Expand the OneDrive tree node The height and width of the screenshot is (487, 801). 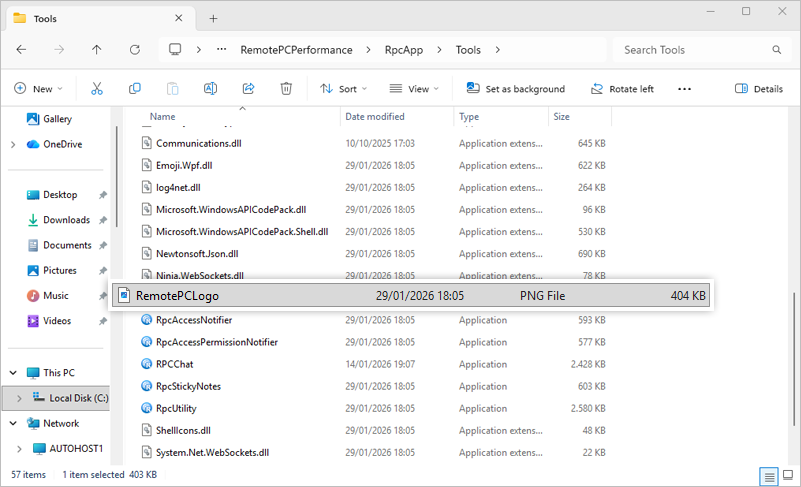pyautogui.click(x=13, y=145)
